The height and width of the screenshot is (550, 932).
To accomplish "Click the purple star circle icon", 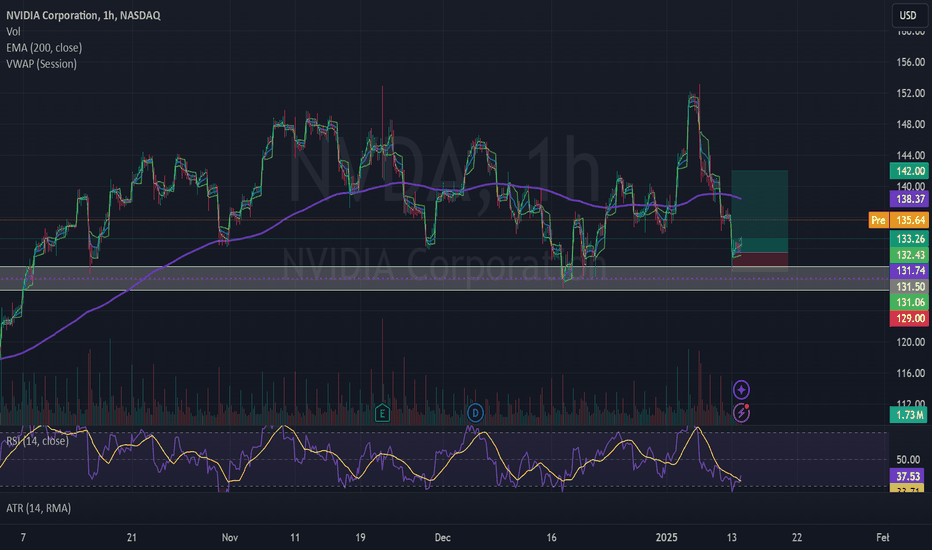I will pyautogui.click(x=741, y=390).
